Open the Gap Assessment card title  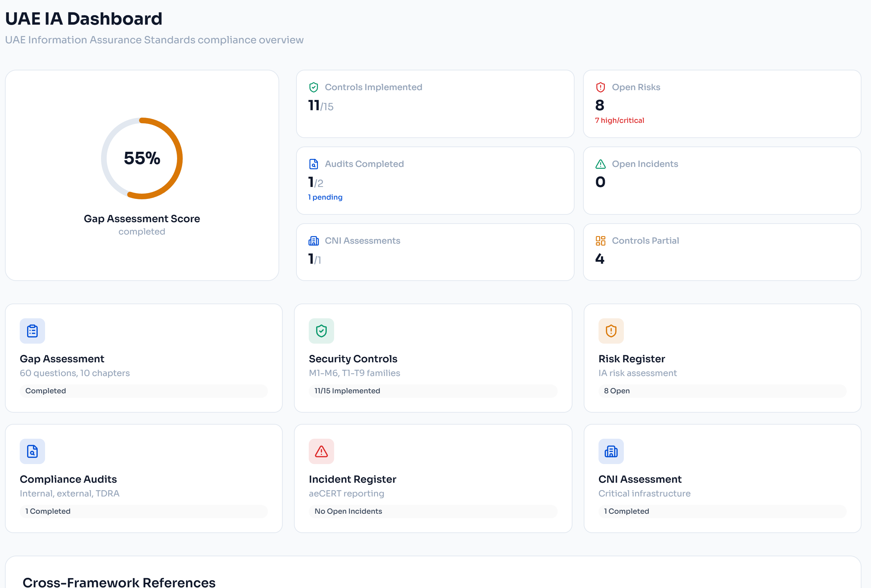(62, 359)
